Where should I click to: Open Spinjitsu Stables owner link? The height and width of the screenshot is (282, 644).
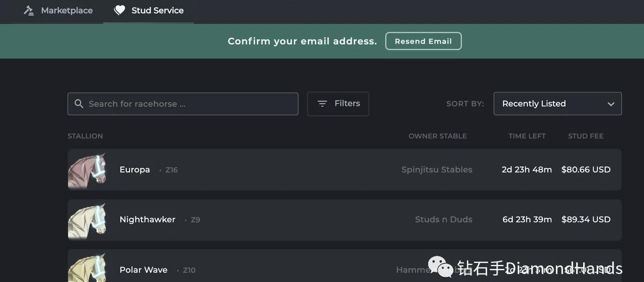coord(437,170)
